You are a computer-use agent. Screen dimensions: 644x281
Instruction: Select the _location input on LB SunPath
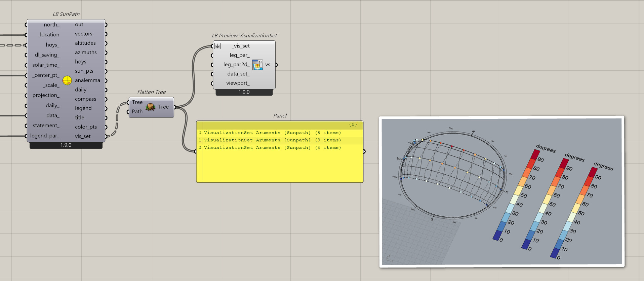click(48, 35)
